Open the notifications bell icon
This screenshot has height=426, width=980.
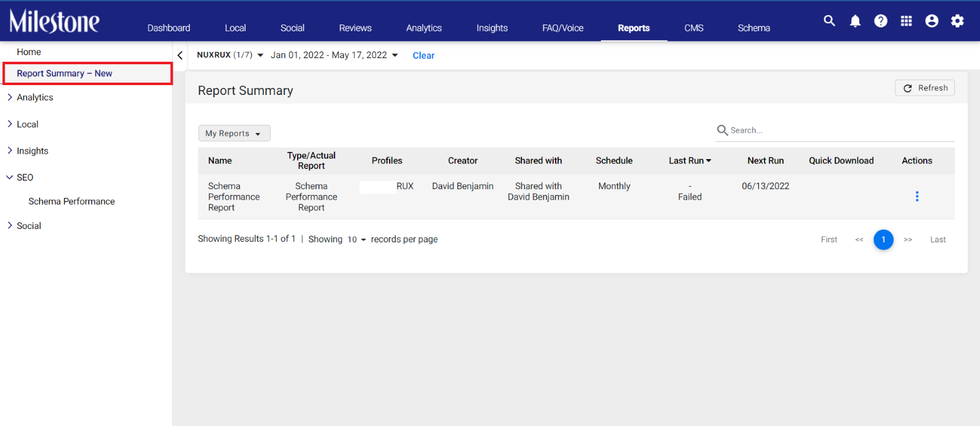[x=855, y=21]
